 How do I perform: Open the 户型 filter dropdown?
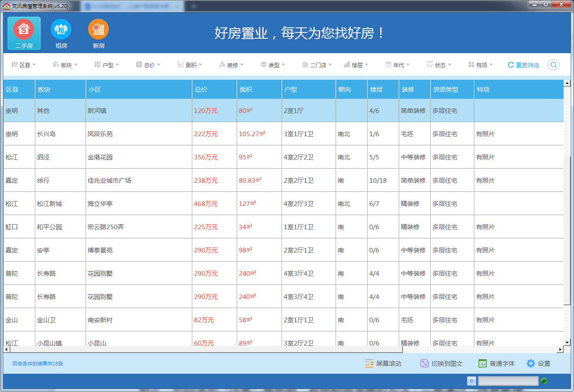click(107, 65)
